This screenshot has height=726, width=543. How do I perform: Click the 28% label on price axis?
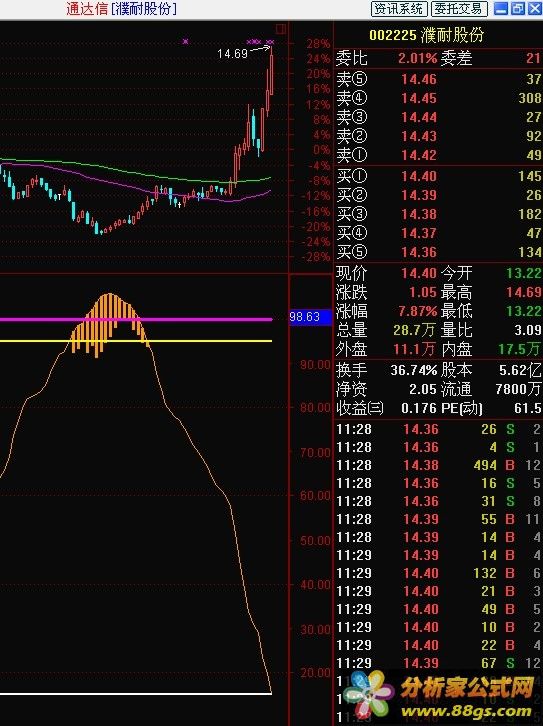click(x=318, y=44)
